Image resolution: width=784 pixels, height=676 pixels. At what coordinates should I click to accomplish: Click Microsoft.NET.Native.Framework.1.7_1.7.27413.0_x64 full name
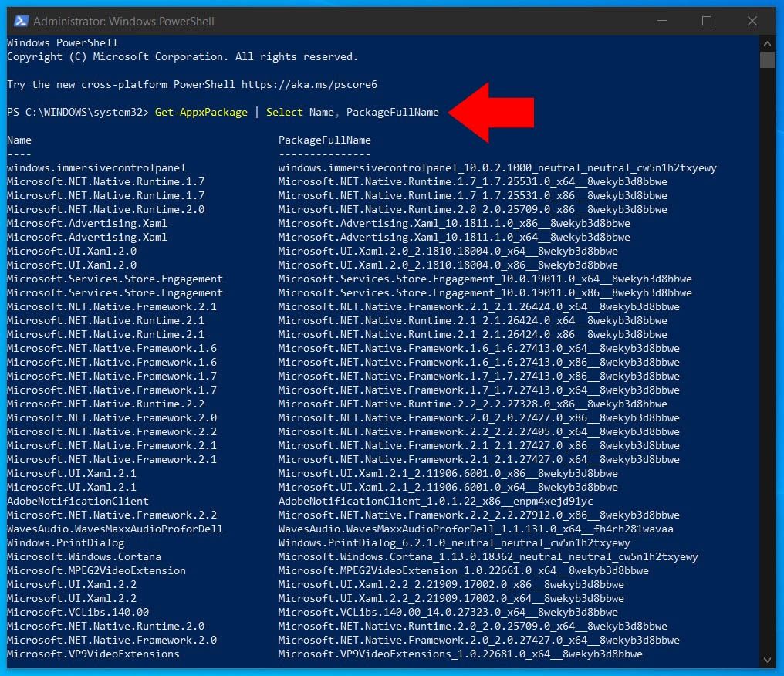(x=479, y=390)
